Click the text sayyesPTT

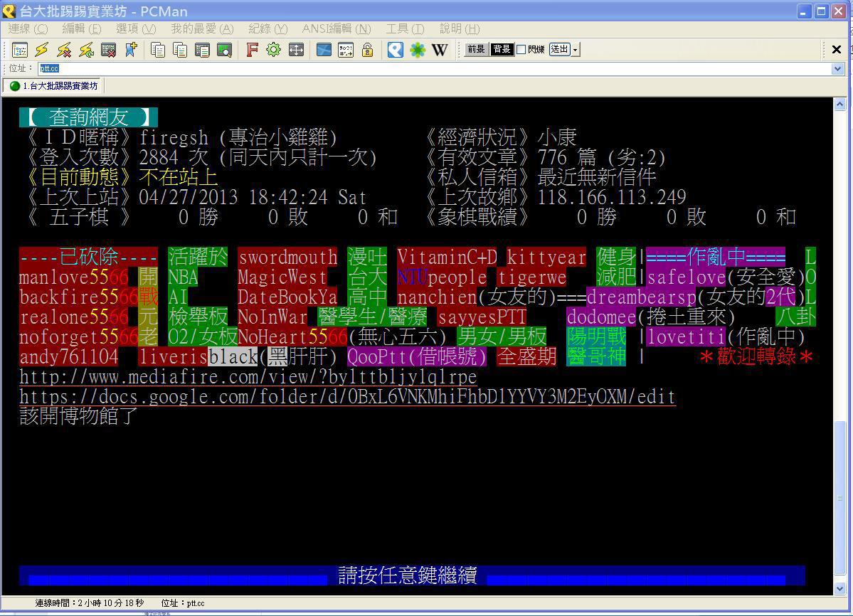tap(482, 317)
